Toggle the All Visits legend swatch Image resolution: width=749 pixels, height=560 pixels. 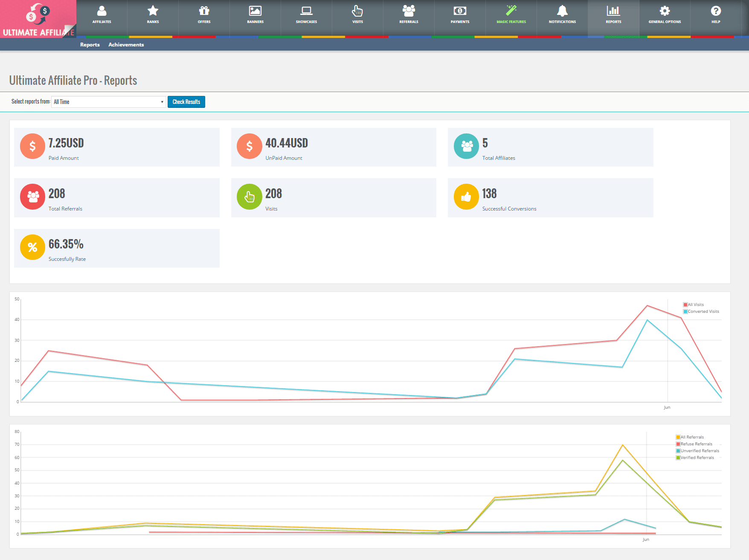[685, 305]
